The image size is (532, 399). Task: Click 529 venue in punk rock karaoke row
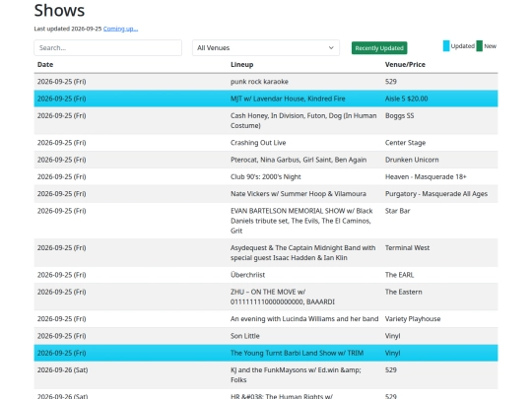(x=391, y=82)
